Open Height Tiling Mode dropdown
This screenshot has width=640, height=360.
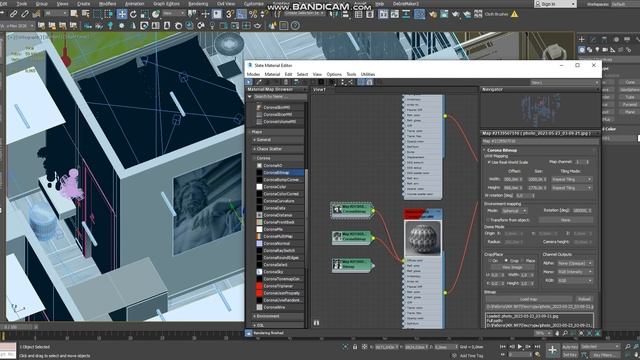tap(571, 188)
